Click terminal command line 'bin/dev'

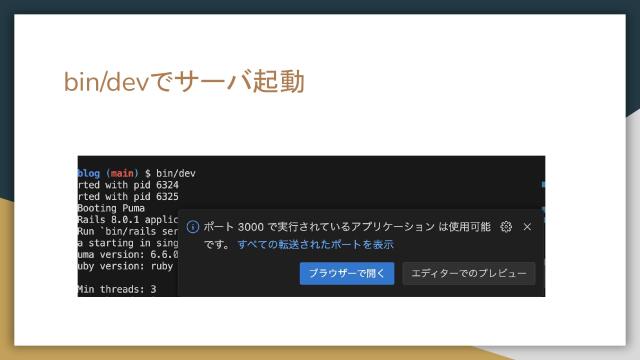coord(176,173)
